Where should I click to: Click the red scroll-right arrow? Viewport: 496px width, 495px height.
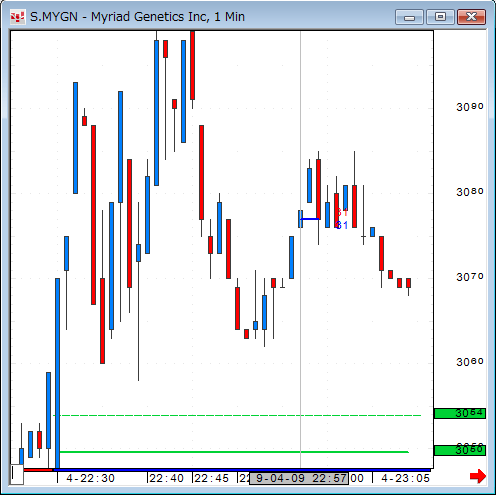click(478, 476)
